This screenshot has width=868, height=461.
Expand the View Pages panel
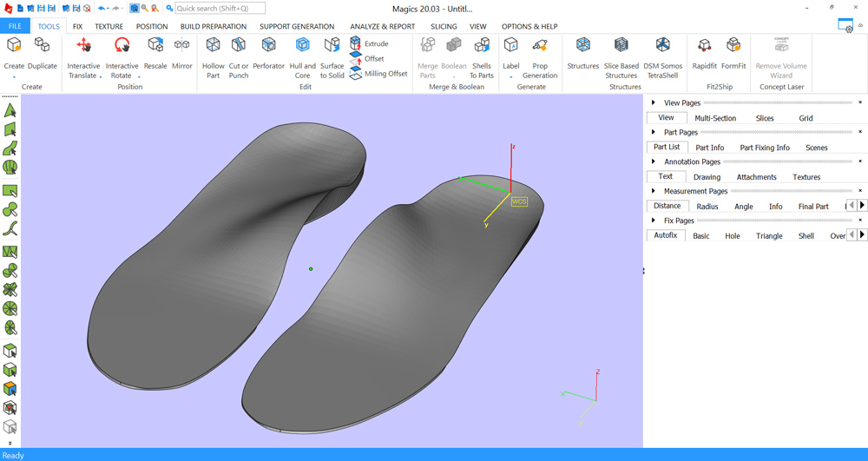click(x=654, y=103)
